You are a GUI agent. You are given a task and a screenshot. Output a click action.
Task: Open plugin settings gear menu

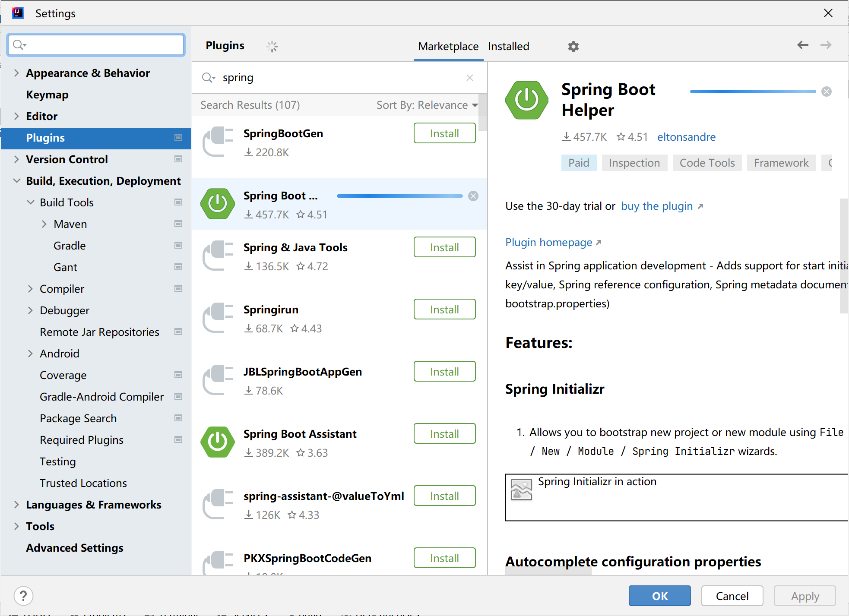573,47
